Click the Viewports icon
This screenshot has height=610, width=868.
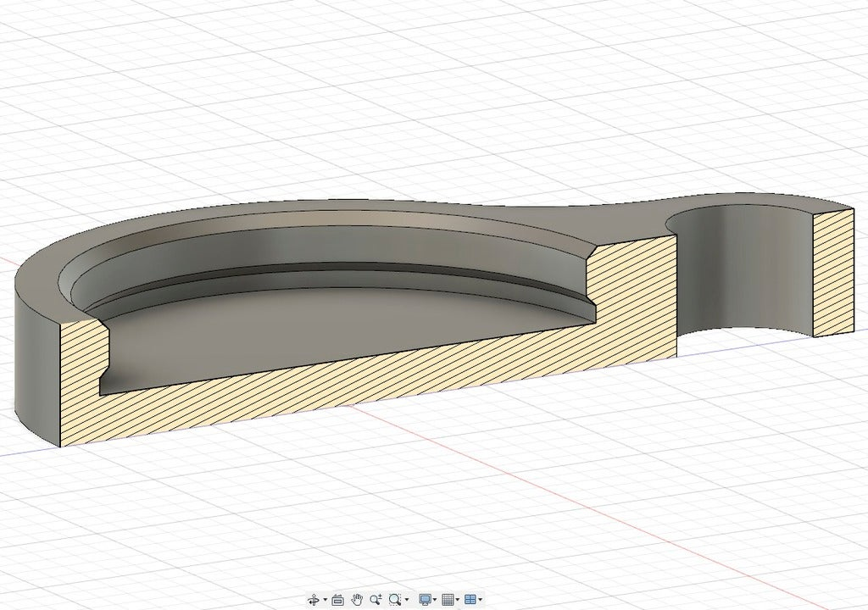point(470,599)
